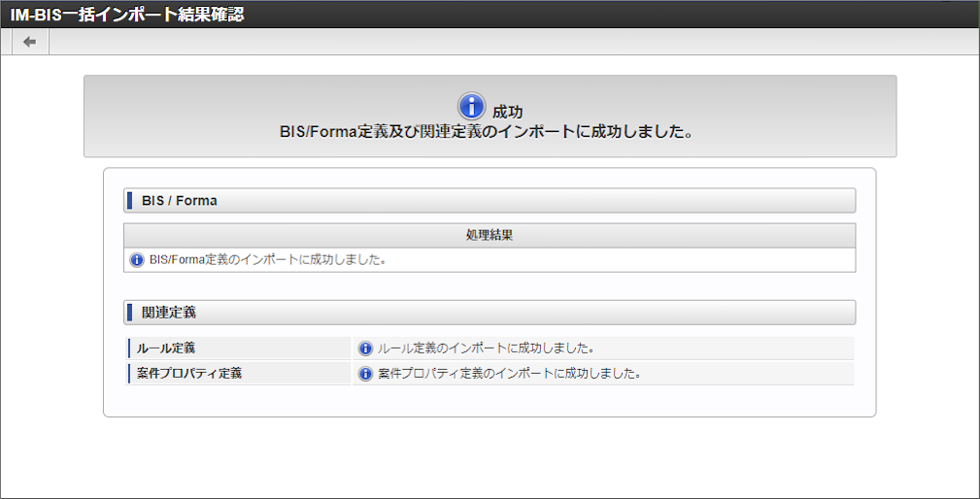Click info icon in ルール定義 result row

365,349
